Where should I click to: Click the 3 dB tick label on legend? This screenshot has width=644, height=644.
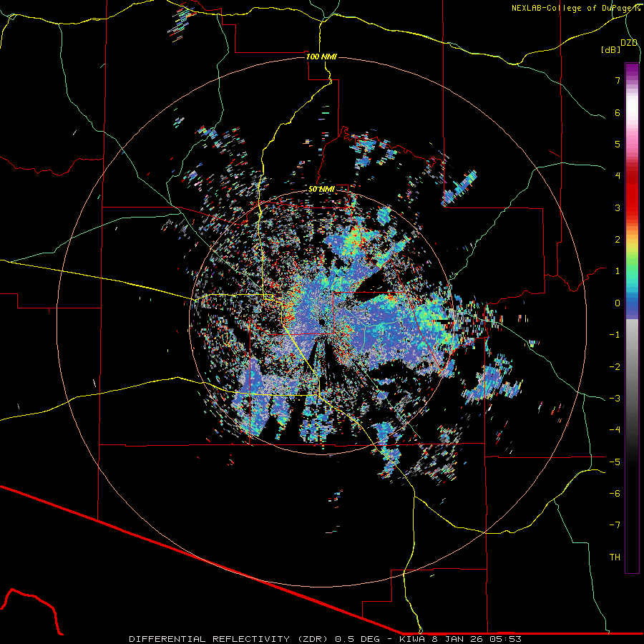point(618,208)
